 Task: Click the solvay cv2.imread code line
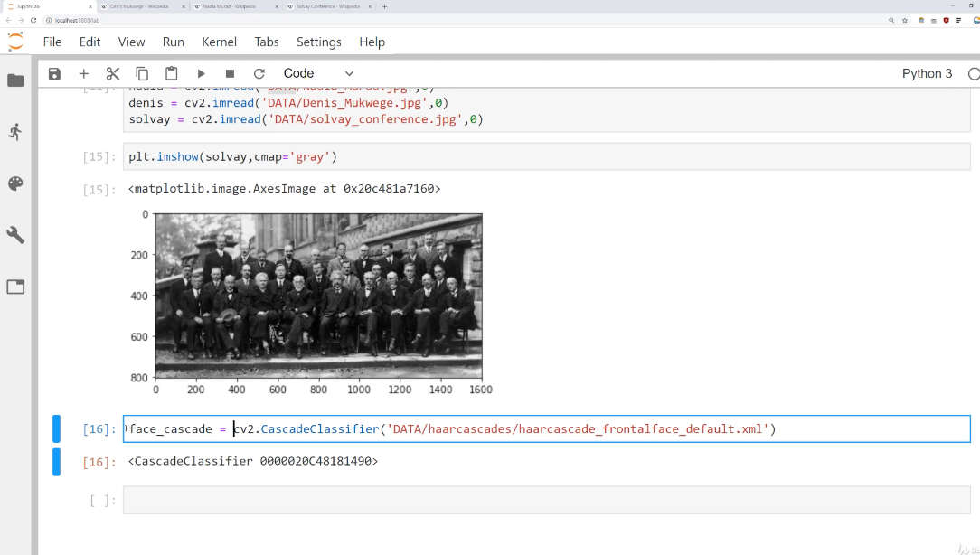[306, 118]
